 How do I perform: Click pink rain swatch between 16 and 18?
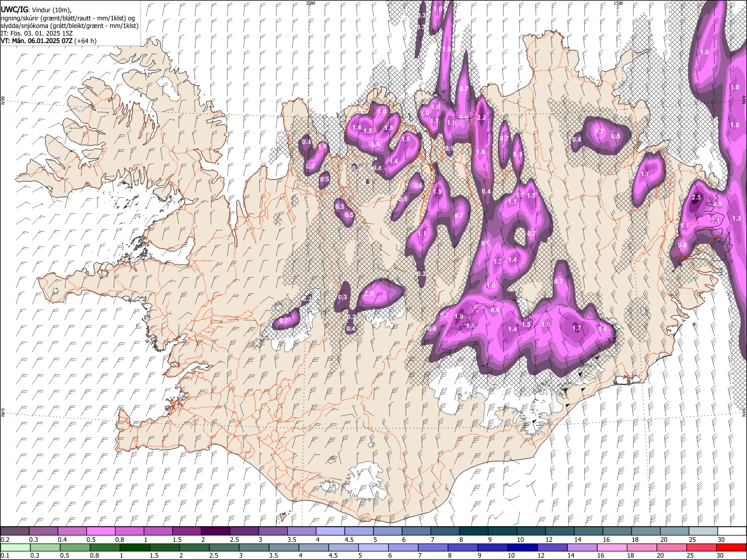coord(612,548)
